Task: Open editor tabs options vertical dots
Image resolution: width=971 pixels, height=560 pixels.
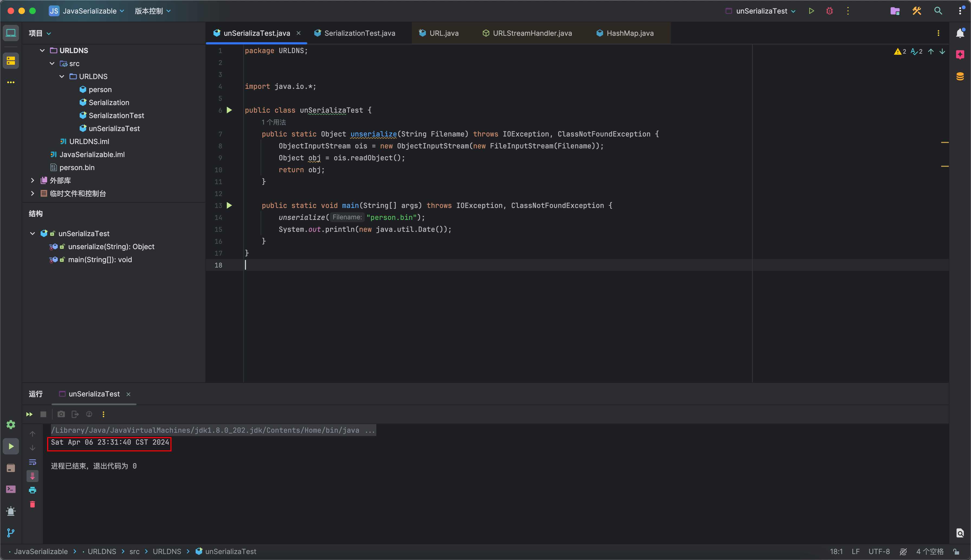Action: [938, 33]
